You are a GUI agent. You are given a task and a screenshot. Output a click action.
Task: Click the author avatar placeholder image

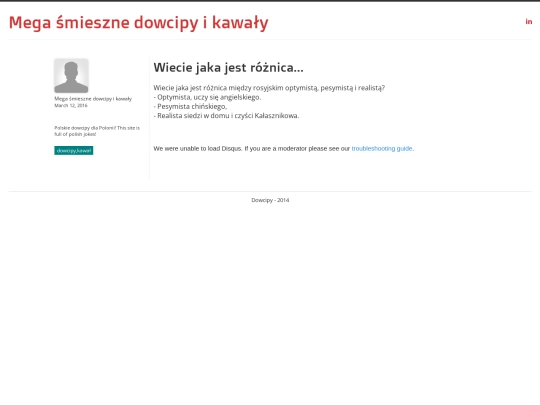click(x=71, y=76)
